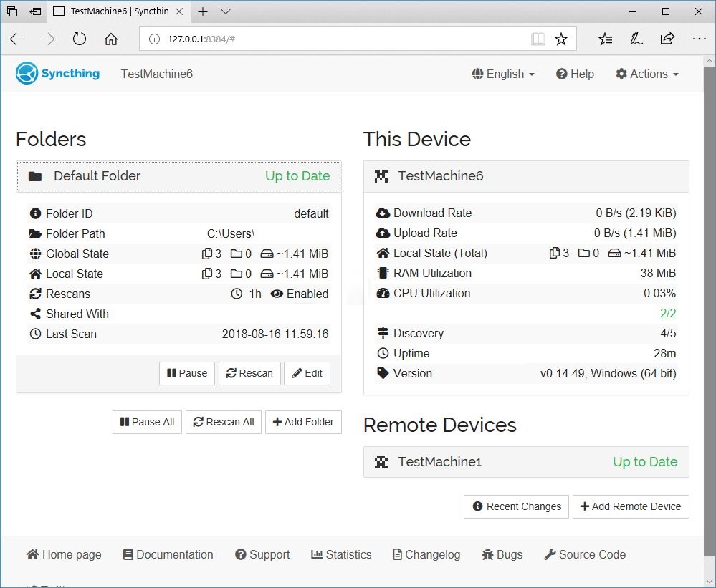Click the Rescan All button

tap(224, 422)
